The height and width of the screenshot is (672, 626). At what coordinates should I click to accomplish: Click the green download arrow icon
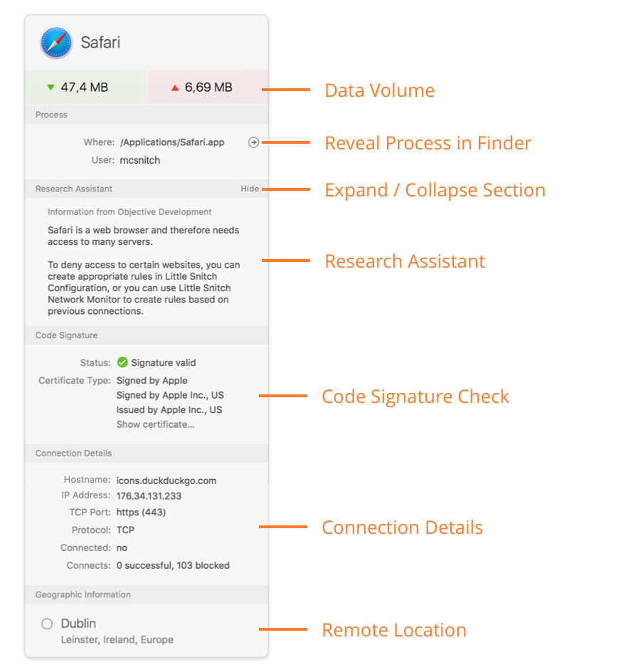tap(51, 88)
